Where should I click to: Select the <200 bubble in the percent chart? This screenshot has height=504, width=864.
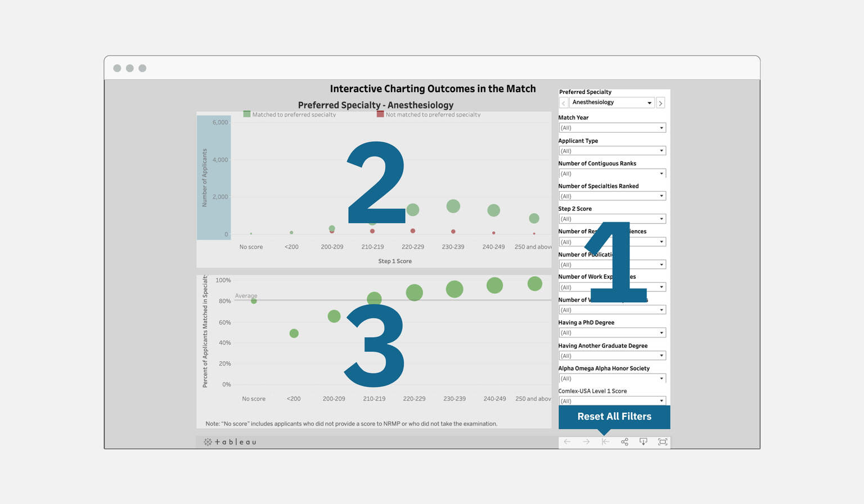tap(294, 334)
